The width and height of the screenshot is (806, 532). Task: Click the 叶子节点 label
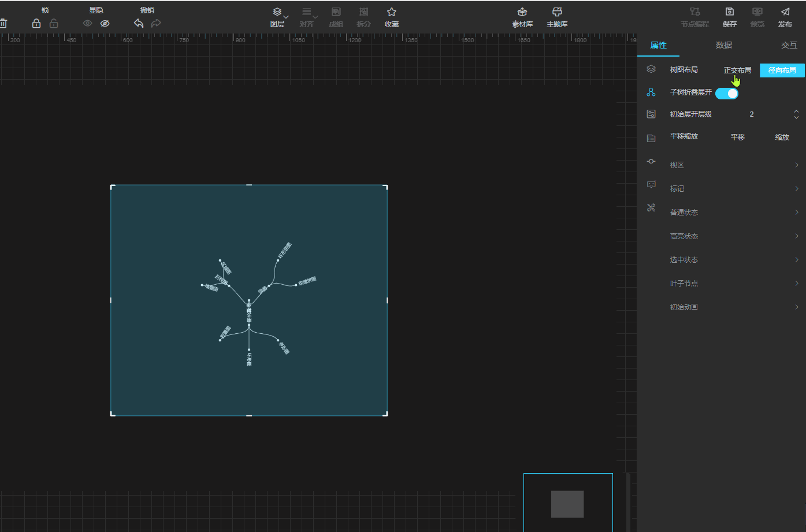point(684,284)
